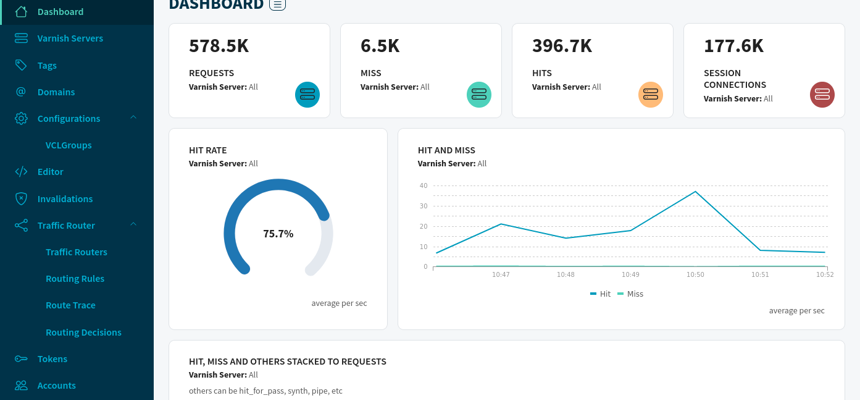Go to Routing Rules page
860x400 pixels.
click(x=75, y=279)
